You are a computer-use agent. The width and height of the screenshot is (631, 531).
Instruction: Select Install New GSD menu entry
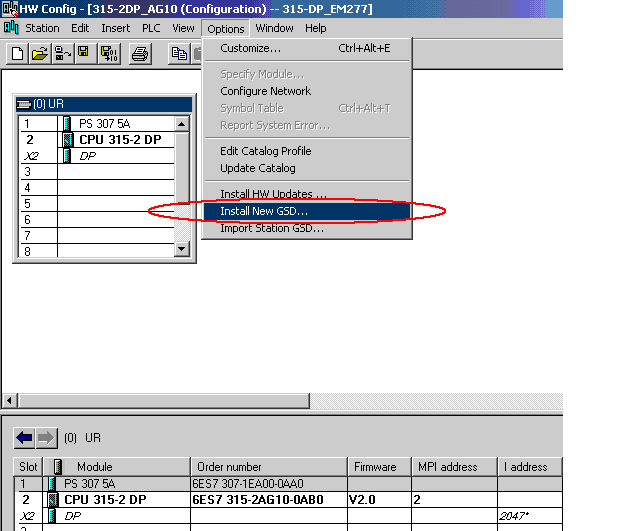(264, 211)
